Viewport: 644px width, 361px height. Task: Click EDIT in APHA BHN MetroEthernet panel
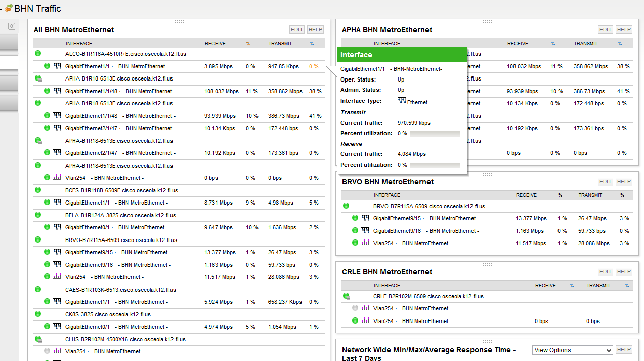[606, 30]
